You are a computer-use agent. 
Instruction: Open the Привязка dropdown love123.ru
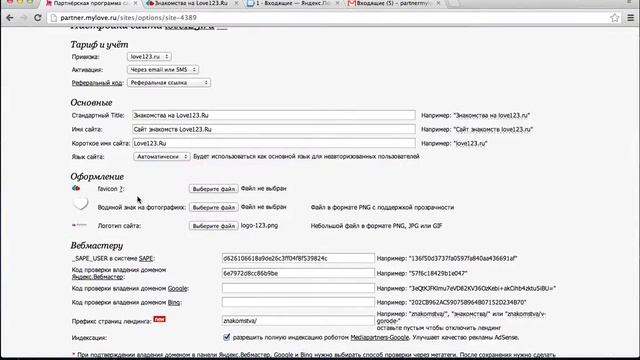[149, 57]
